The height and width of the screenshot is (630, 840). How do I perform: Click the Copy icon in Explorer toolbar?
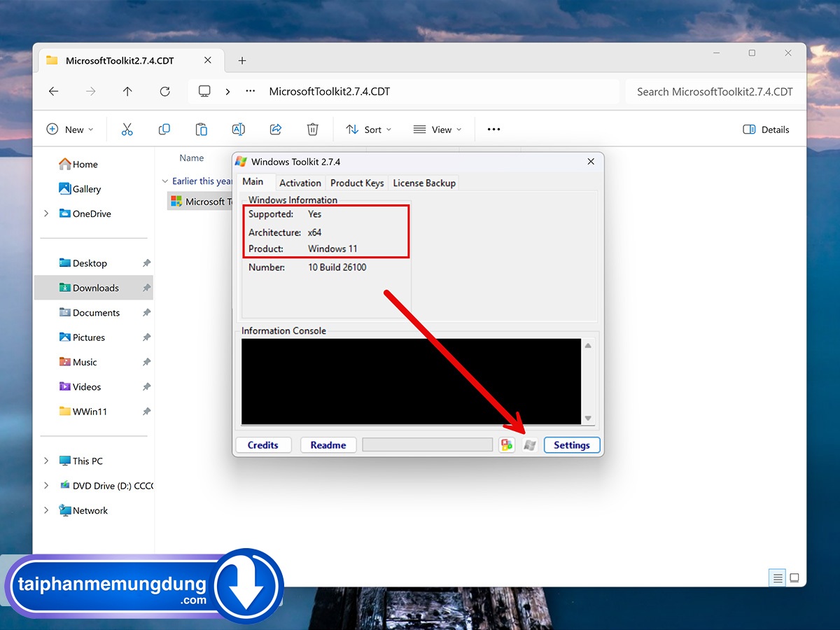pos(164,129)
